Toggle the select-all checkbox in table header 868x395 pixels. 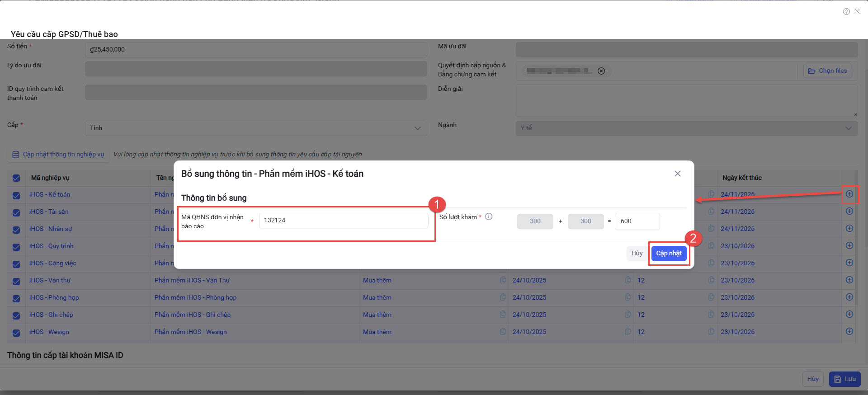coord(16,178)
